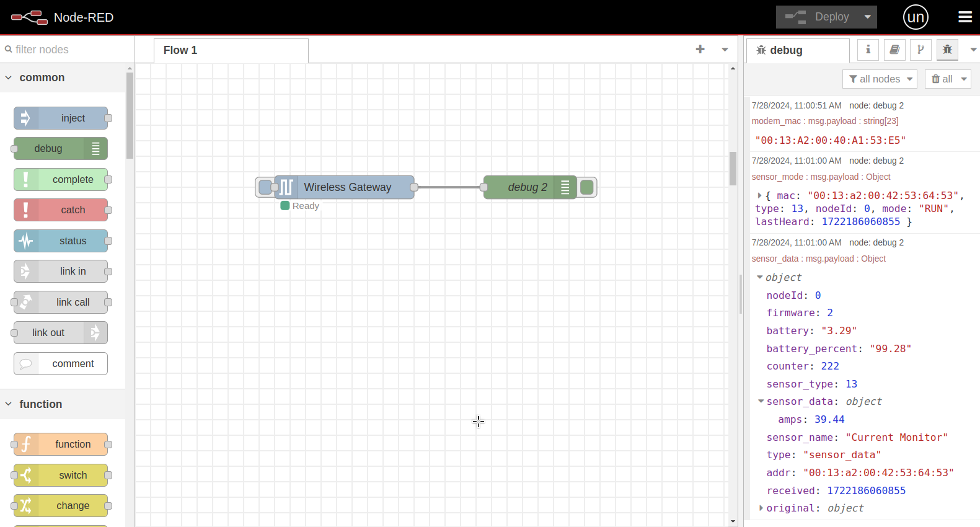Toggle the debug 2 node output button
Image resolution: width=980 pixels, height=527 pixels.
click(587, 187)
